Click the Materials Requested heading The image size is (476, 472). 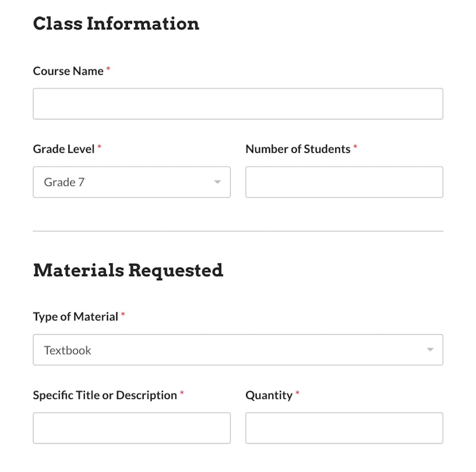[128, 270]
